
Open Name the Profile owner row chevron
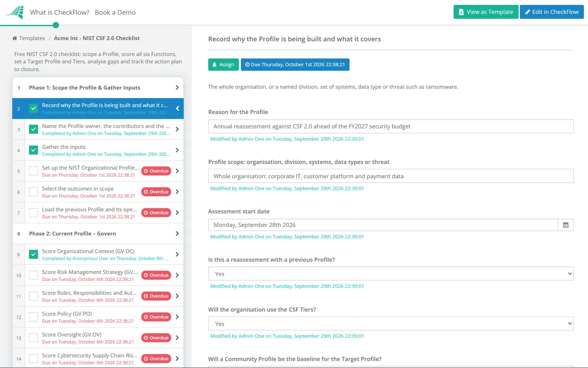(x=177, y=129)
